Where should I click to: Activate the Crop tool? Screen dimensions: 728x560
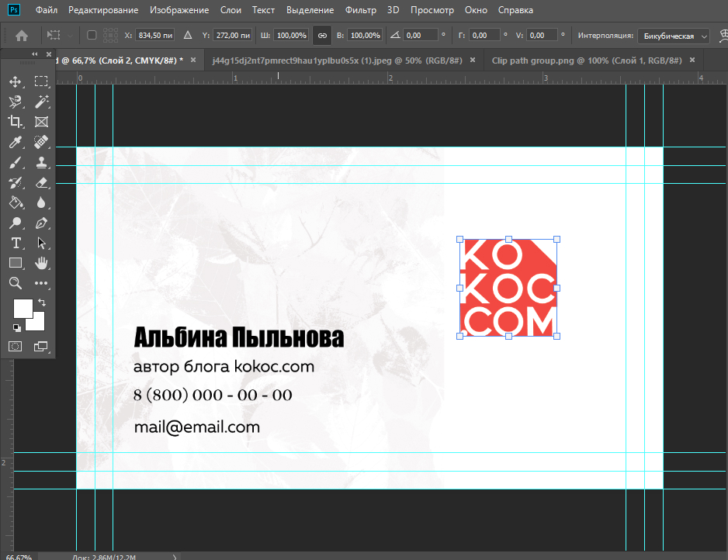(15, 122)
